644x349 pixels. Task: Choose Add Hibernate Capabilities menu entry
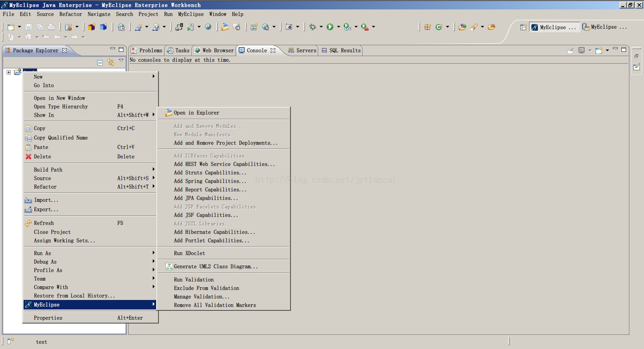(214, 232)
